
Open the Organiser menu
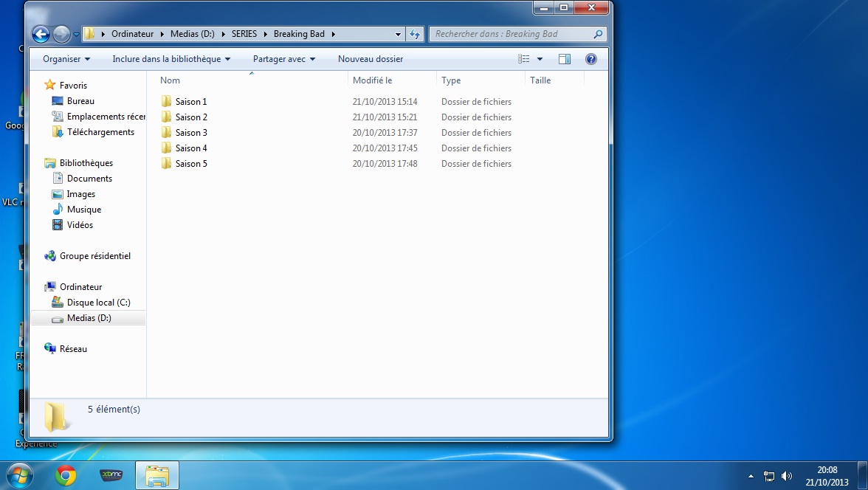point(66,59)
